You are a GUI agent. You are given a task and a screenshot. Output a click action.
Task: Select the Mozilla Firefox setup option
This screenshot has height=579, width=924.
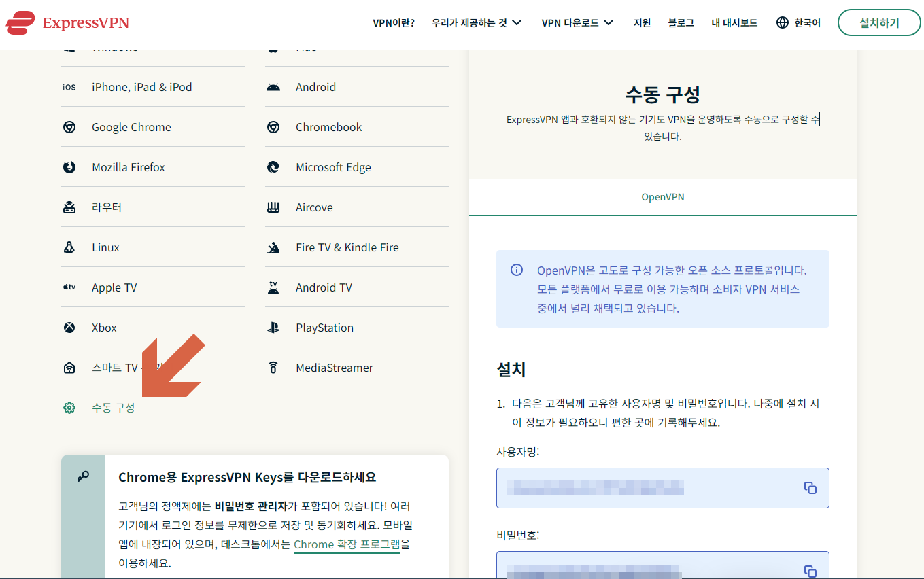coord(153,167)
